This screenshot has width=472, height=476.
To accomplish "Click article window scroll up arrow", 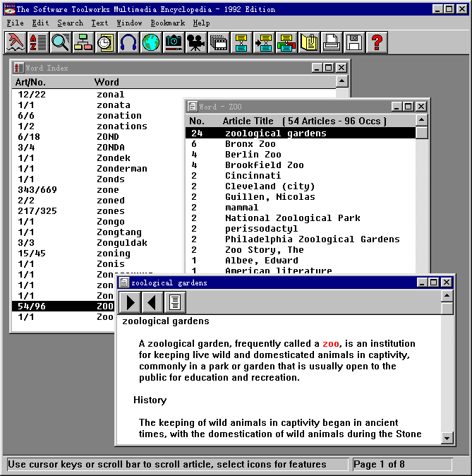I will [447, 296].
